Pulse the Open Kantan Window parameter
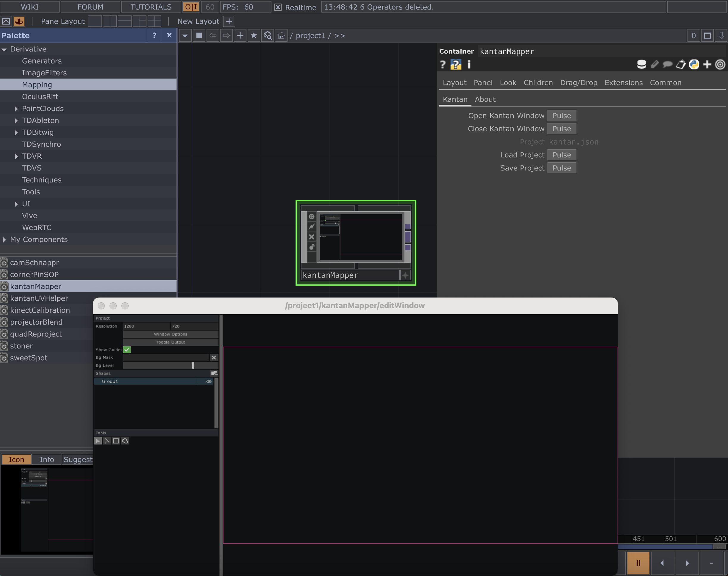Image resolution: width=728 pixels, height=576 pixels. coord(561,115)
